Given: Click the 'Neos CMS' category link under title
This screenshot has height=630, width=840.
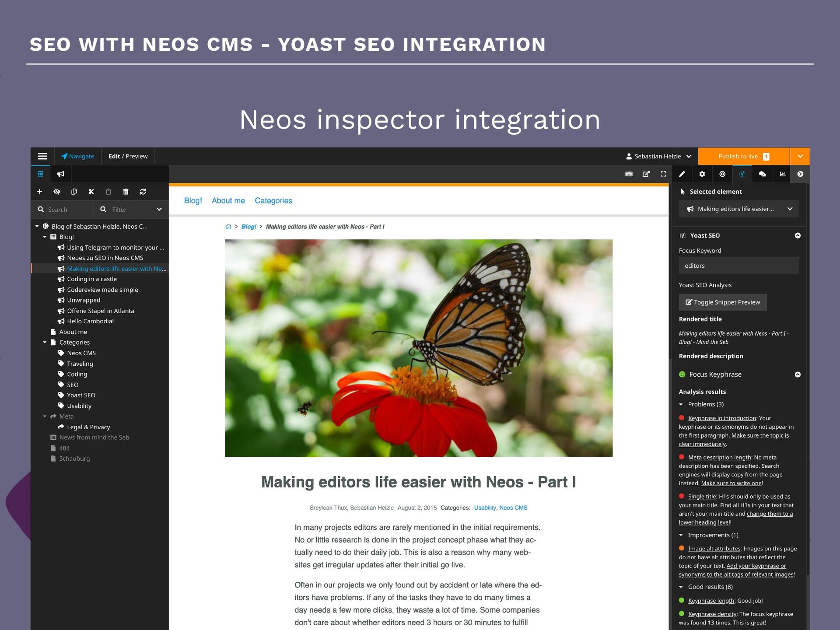Looking at the screenshot, I should click(x=513, y=508).
